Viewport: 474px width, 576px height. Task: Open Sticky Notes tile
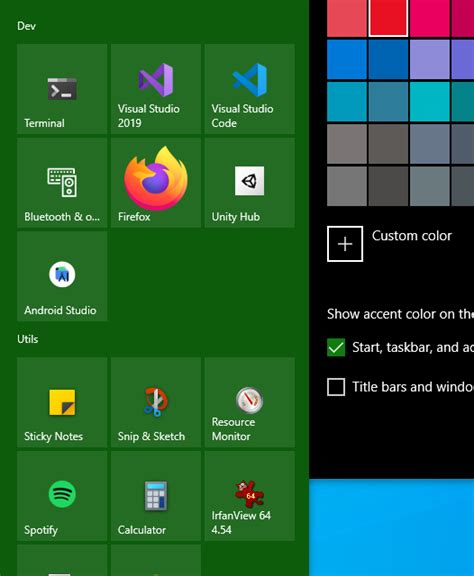(62, 402)
